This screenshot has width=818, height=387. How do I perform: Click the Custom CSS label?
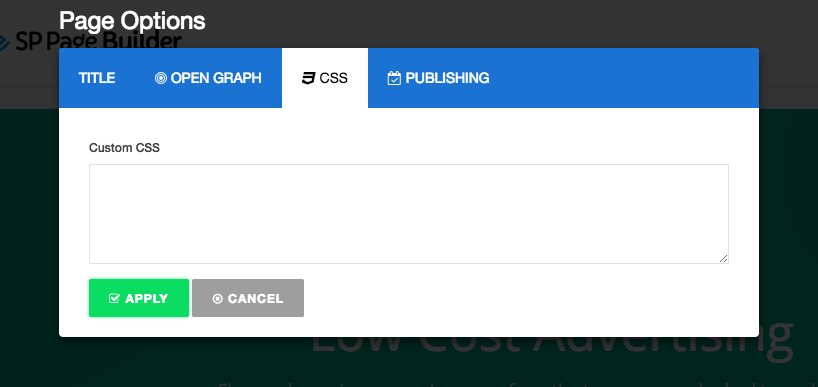pyautogui.click(x=124, y=148)
